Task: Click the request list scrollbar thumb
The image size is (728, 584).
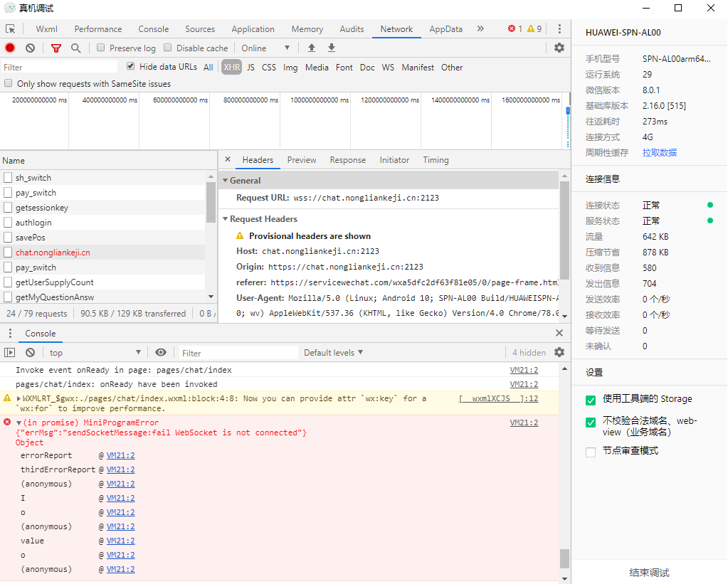Action: [211, 203]
